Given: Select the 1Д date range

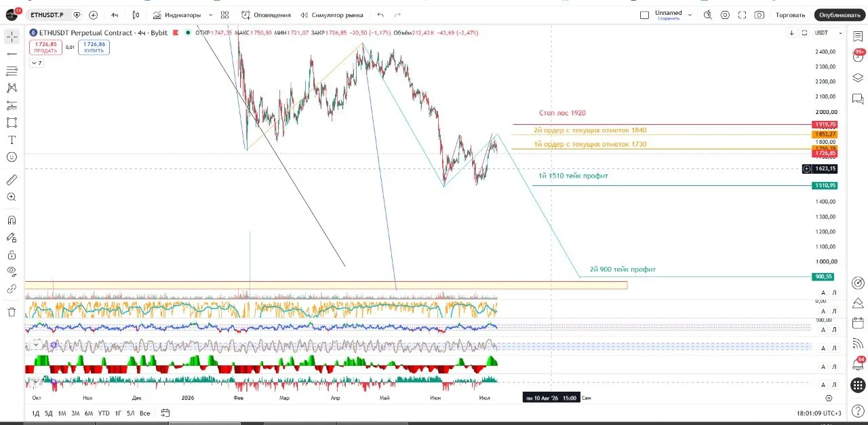Looking at the screenshot, I should [35, 413].
